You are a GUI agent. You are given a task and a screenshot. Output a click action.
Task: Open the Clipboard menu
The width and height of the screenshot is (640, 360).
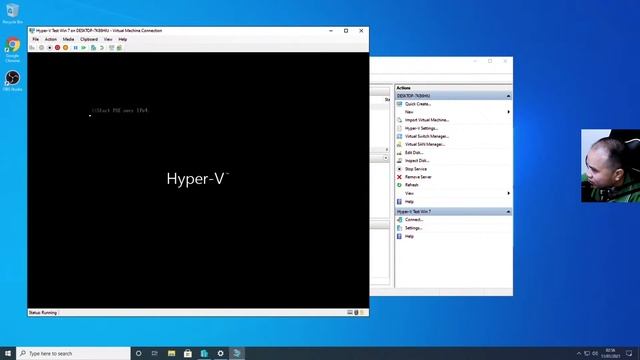tap(89, 39)
